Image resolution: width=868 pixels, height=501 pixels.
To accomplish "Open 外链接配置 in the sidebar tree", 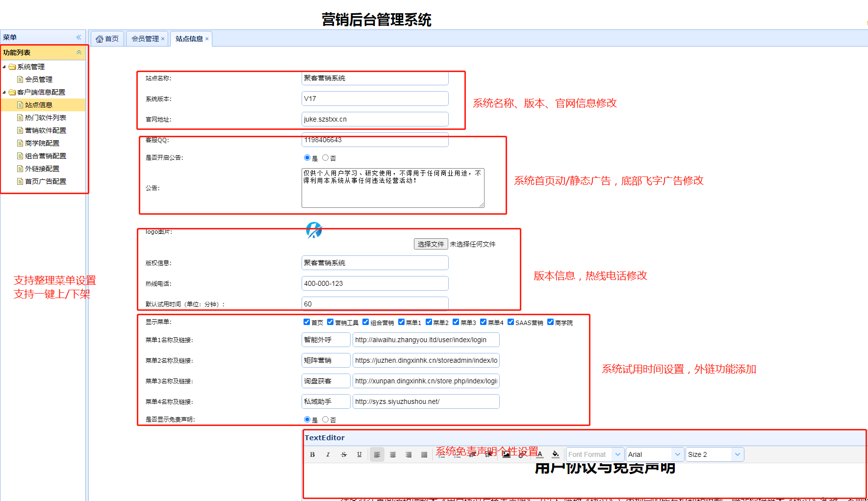I will [x=42, y=169].
